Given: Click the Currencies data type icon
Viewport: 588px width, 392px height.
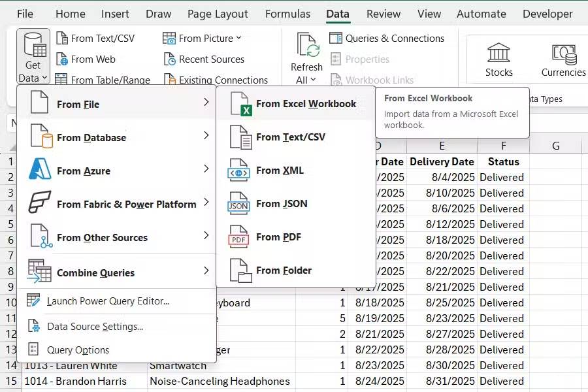Looking at the screenshot, I should tap(563, 53).
